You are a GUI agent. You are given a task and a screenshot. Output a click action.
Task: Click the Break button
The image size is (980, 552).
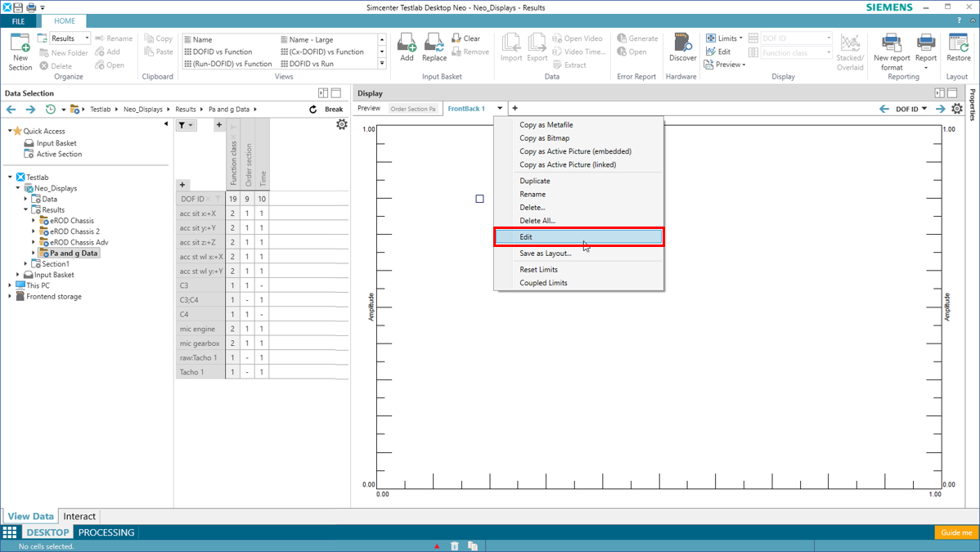click(334, 110)
